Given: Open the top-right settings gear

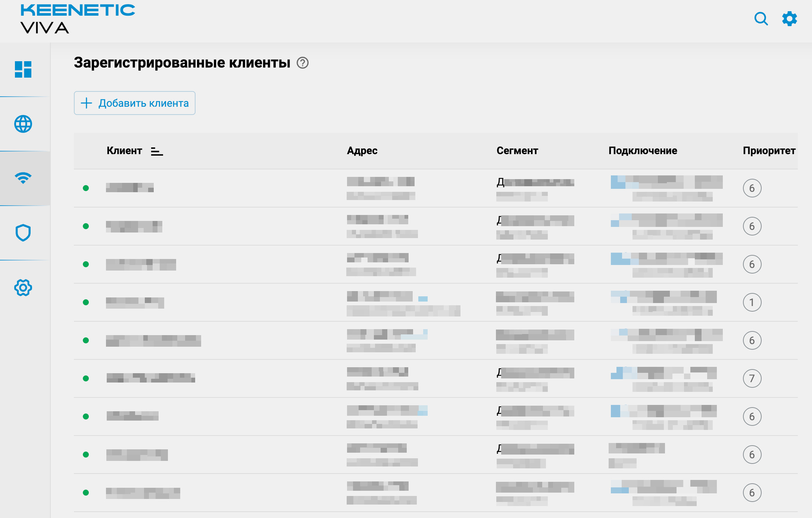Looking at the screenshot, I should click(x=790, y=19).
